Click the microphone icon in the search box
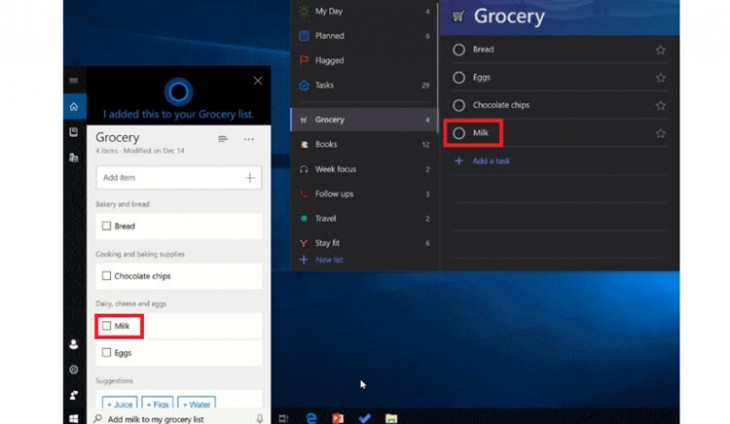This screenshot has height=424, width=730. click(260, 418)
